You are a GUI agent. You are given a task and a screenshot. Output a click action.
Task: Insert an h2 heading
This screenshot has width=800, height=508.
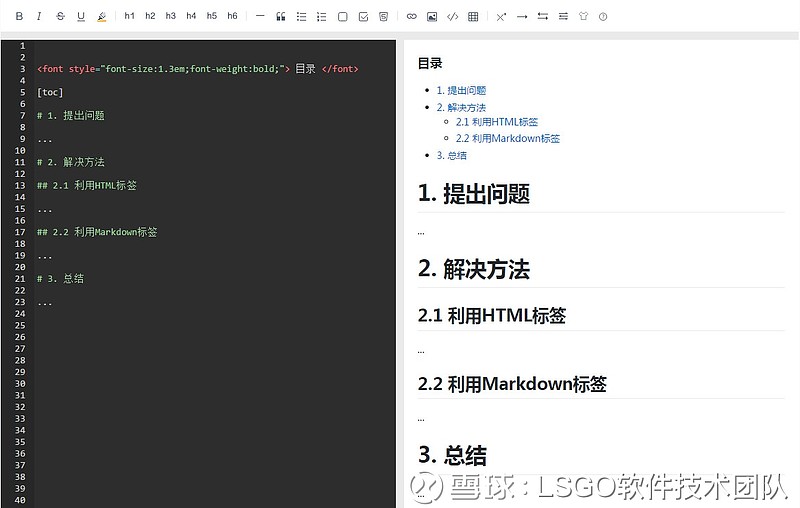click(150, 16)
